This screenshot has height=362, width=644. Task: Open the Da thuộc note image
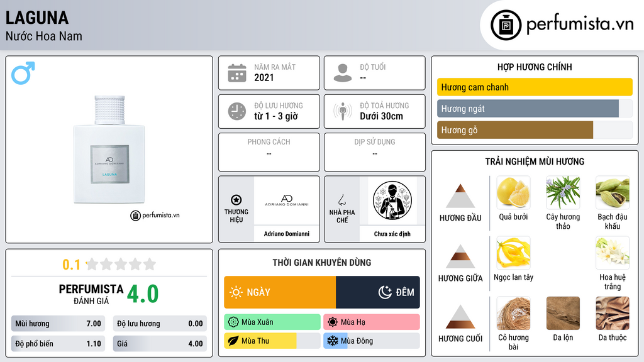613,313
